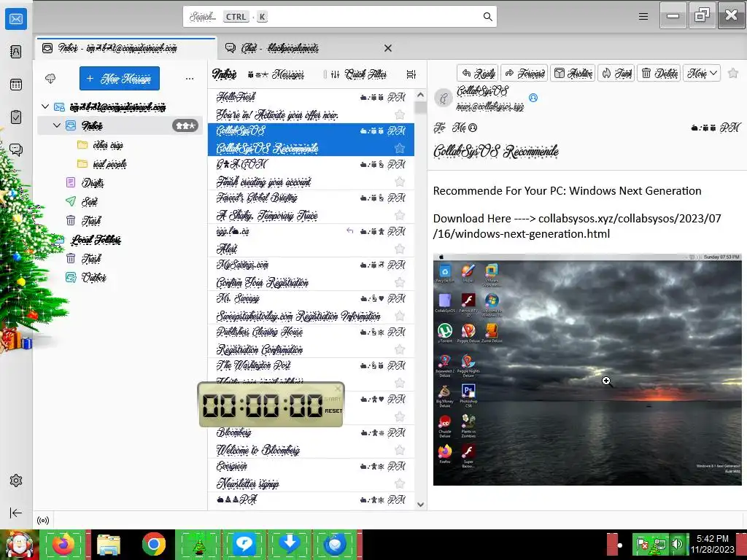The width and height of the screenshot is (747, 560).
Task: Collapse the Inbox folder subtree
Action: pos(57,125)
